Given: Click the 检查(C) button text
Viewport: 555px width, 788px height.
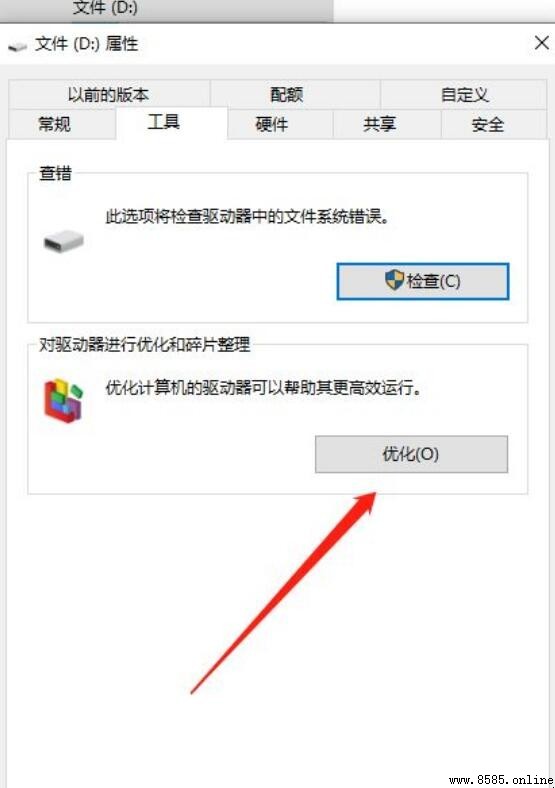Looking at the screenshot, I should pyautogui.click(x=433, y=280).
